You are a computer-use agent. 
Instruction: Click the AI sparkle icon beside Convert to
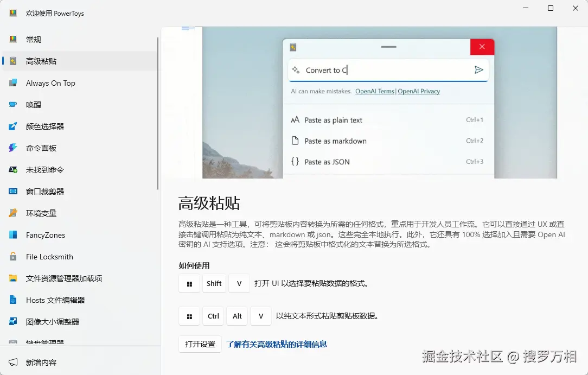tap(296, 70)
